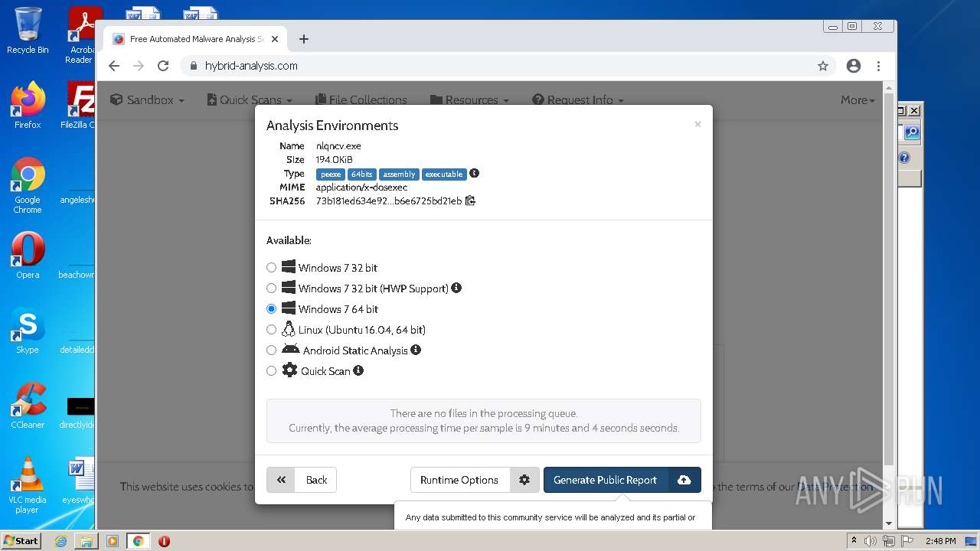The image size is (980, 551).
Task: Bookmark this page with the star icon
Action: coord(823,66)
